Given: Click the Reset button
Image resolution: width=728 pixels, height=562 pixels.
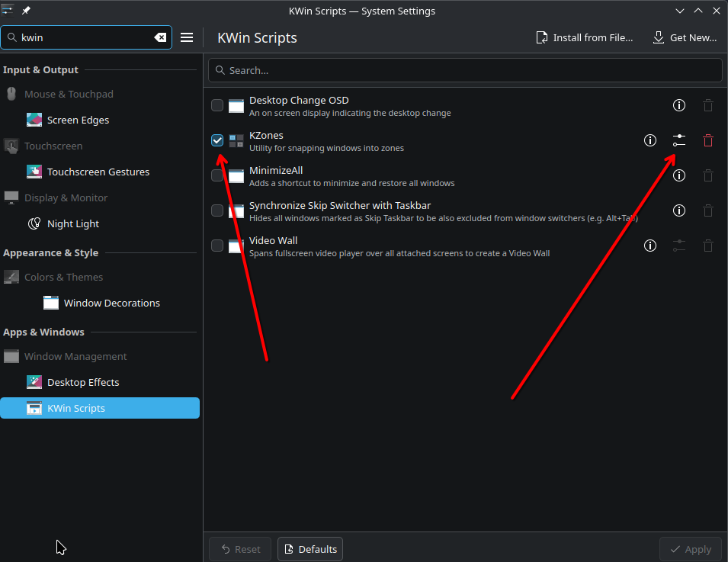Looking at the screenshot, I should [240, 549].
